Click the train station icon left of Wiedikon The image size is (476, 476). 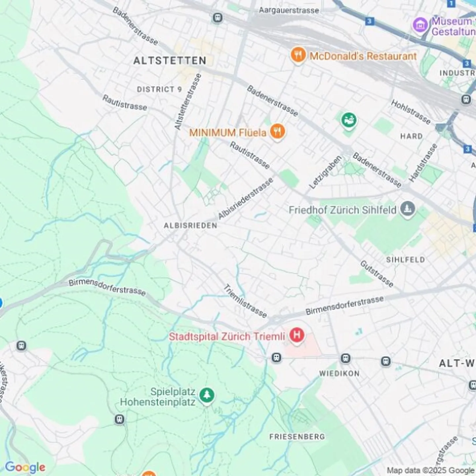pos(276,357)
